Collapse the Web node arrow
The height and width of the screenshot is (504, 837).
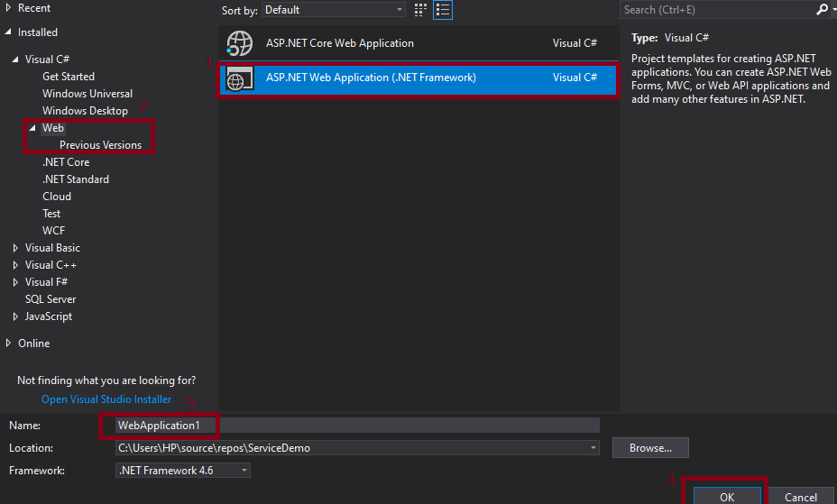[32, 128]
